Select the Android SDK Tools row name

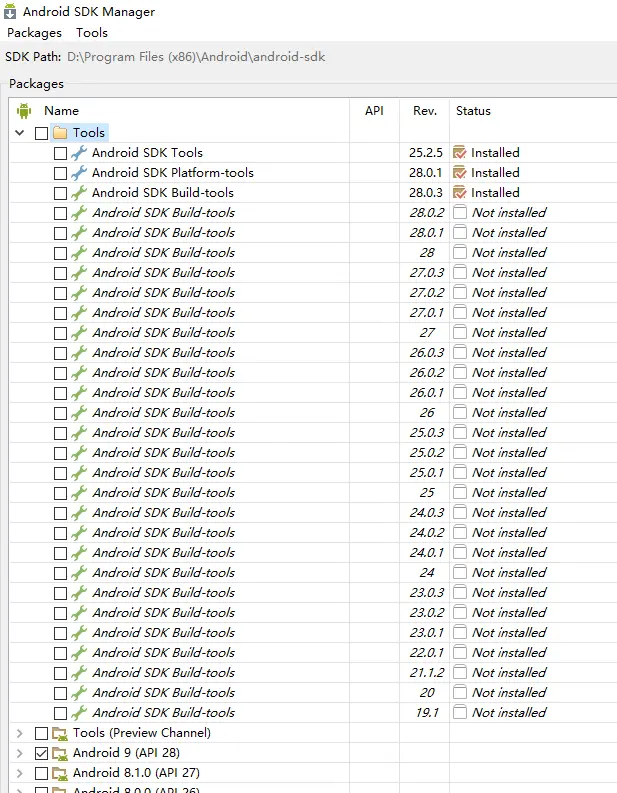click(147, 153)
